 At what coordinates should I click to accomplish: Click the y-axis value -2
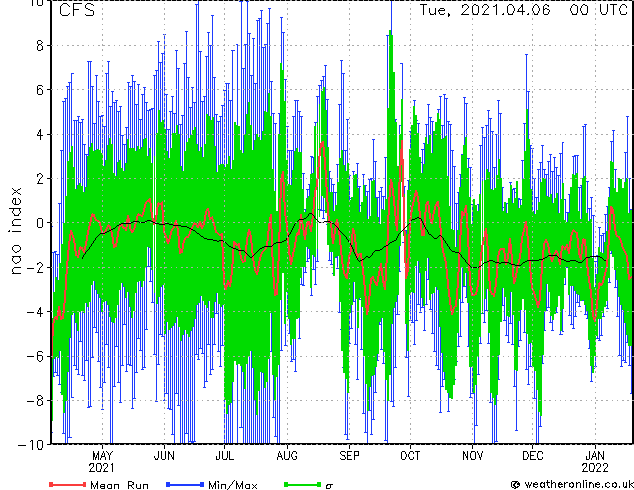35,267
